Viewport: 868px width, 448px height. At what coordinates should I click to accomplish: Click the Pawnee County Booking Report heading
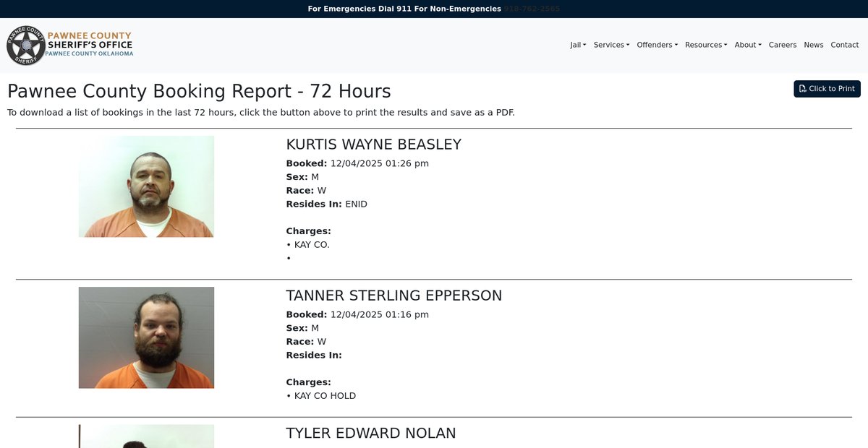[199, 92]
